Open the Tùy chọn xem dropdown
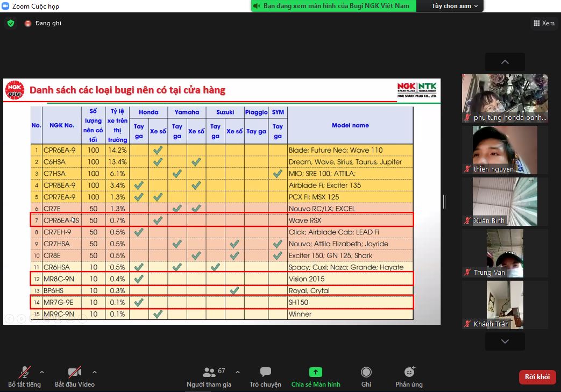This screenshot has width=561, height=392. click(x=454, y=6)
